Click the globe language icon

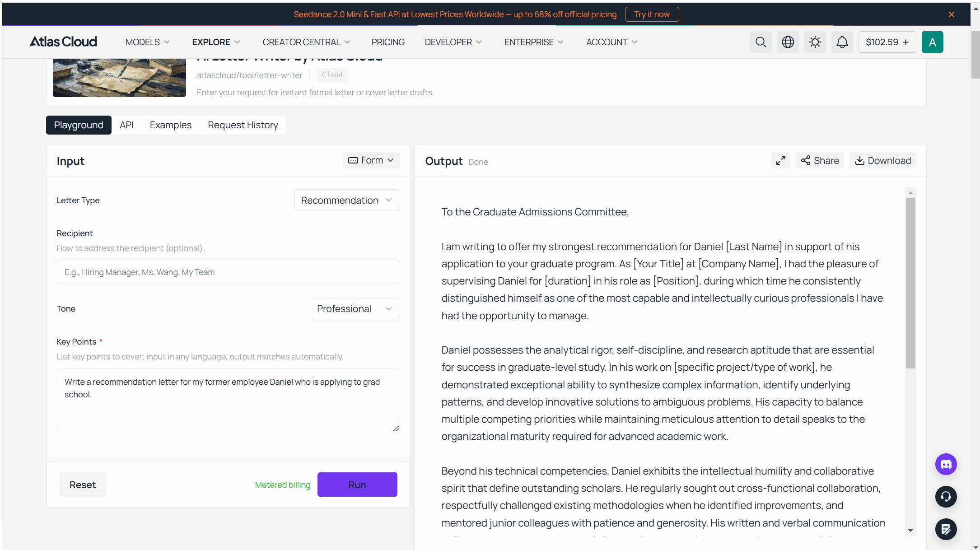click(788, 42)
